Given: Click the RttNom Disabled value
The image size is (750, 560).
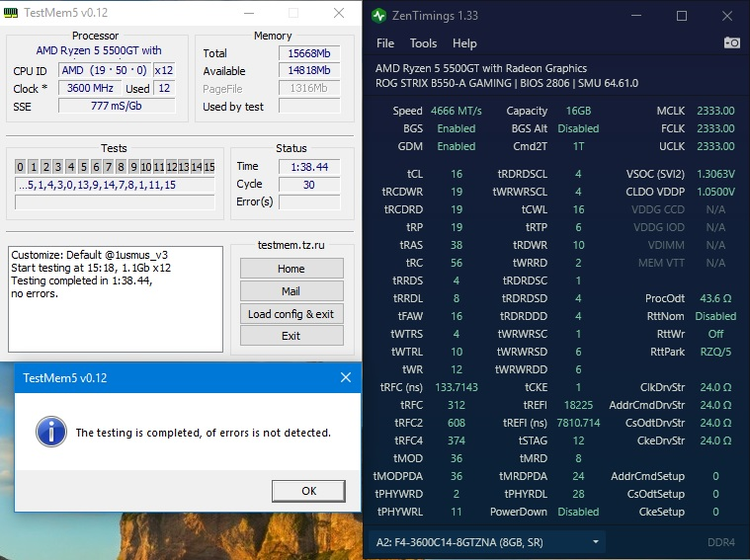Looking at the screenshot, I should pos(715,316).
